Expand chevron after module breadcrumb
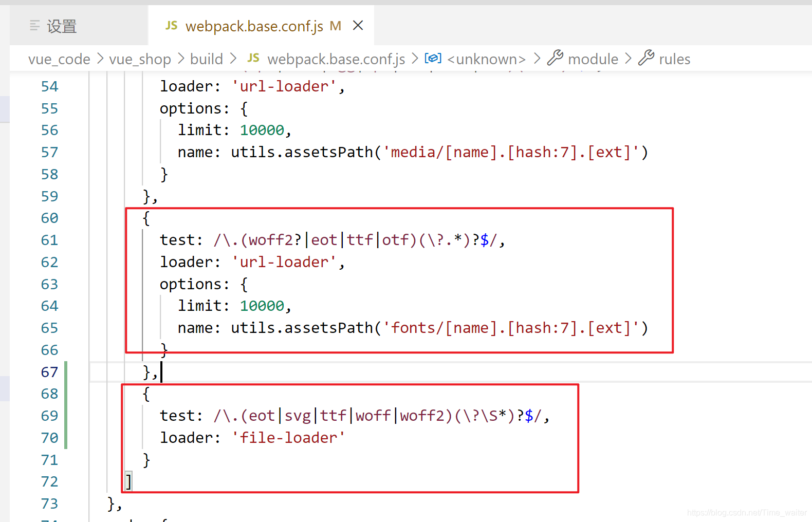812x522 pixels. pos(628,59)
